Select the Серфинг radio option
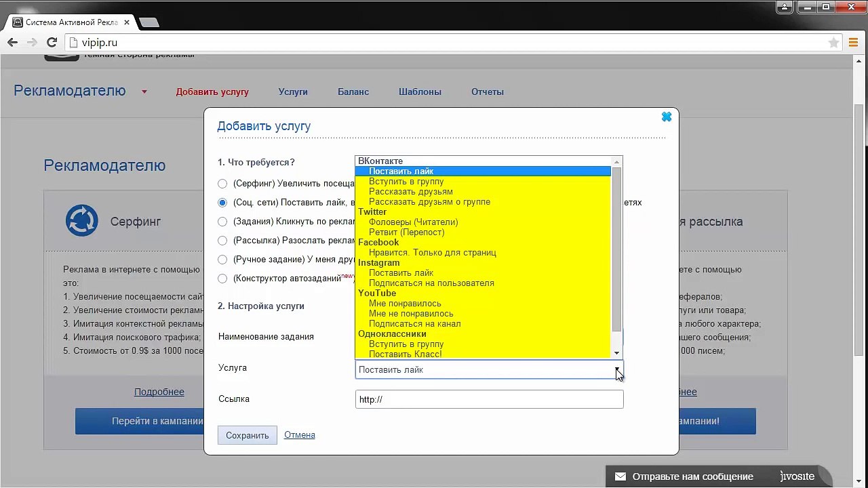Screen dimensions: 868x488 click(x=222, y=184)
